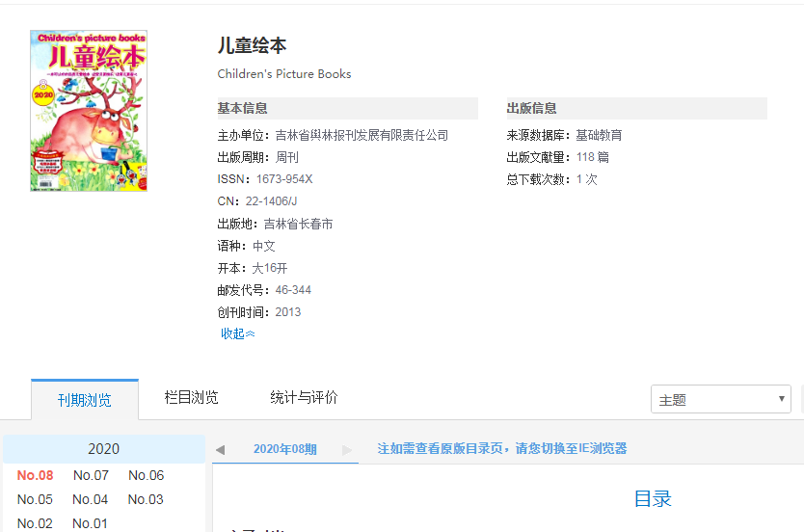Select the 刊期浏览 tab
This screenshot has height=532, width=804.
pos(84,399)
